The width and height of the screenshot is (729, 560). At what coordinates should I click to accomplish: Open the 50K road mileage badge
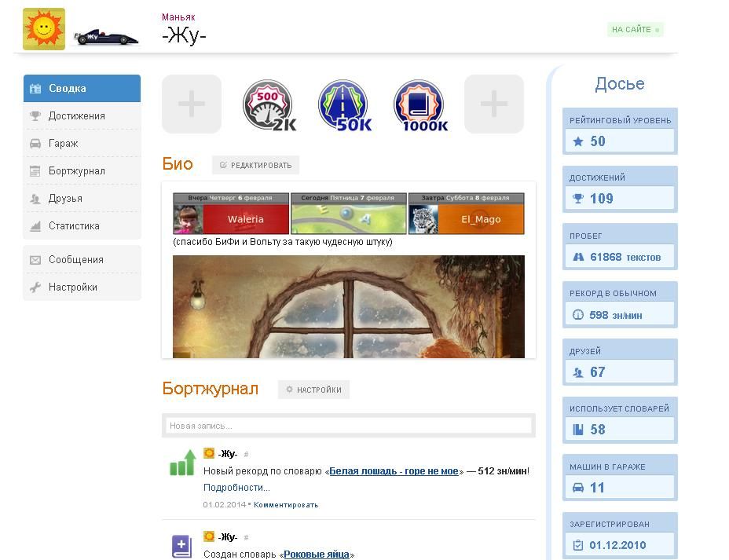click(343, 104)
